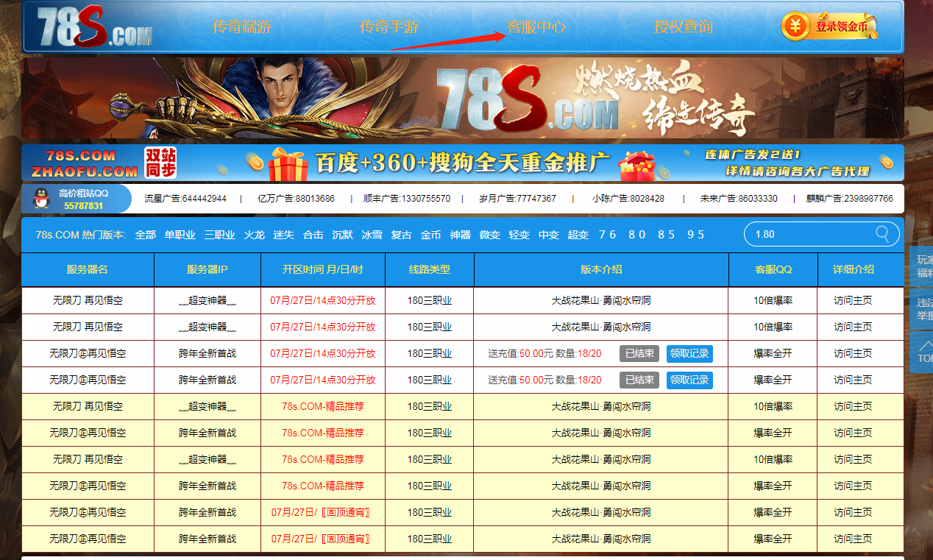Viewport: 933px width, 560px height.
Task: Select the 复古 version filter
Action: pyautogui.click(x=401, y=235)
